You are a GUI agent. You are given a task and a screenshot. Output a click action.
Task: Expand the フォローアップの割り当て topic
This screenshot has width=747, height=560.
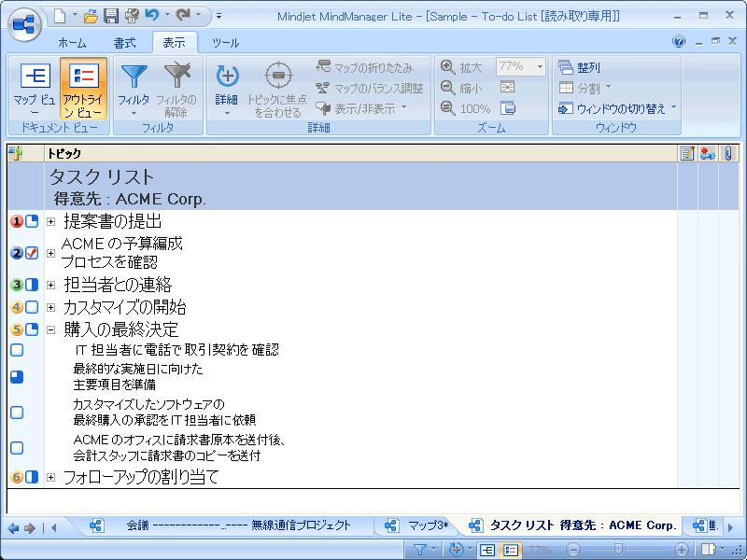tap(51, 477)
